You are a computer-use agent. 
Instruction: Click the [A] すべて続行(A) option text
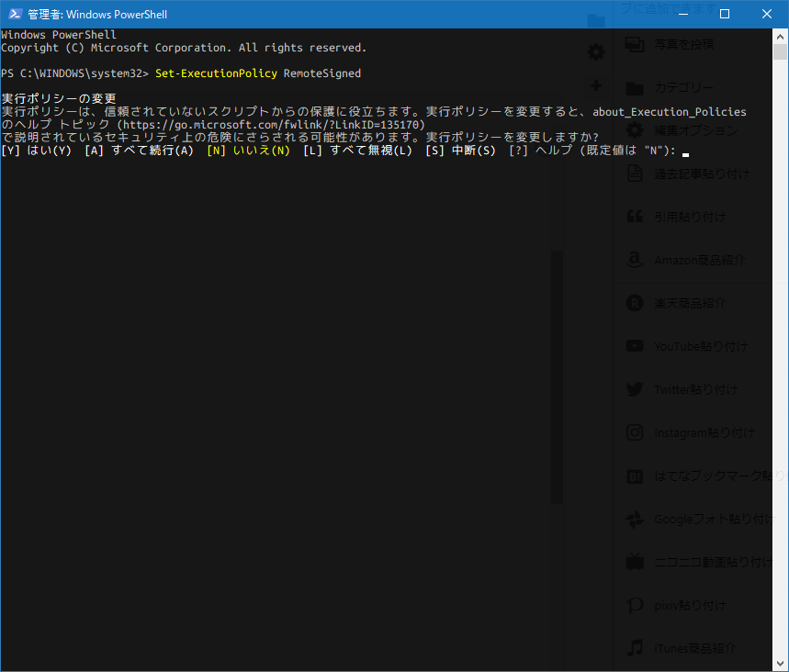pyautogui.click(x=139, y=151)
